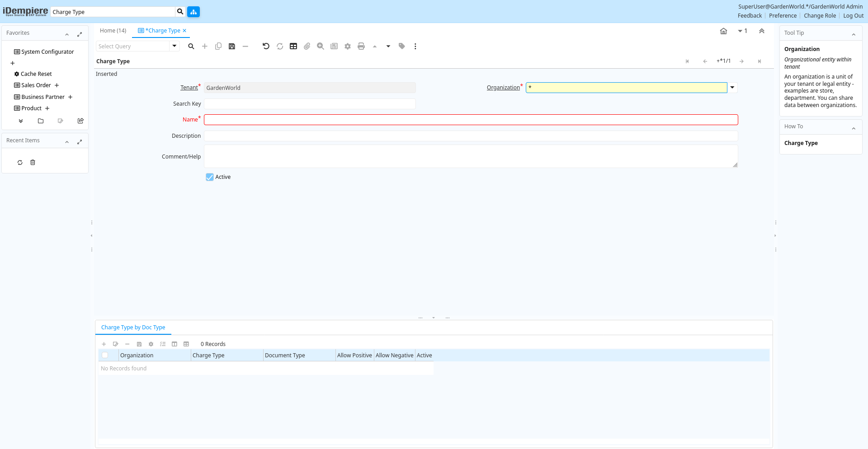
Task: Click into the Name input field
Action: coord(471,120)
